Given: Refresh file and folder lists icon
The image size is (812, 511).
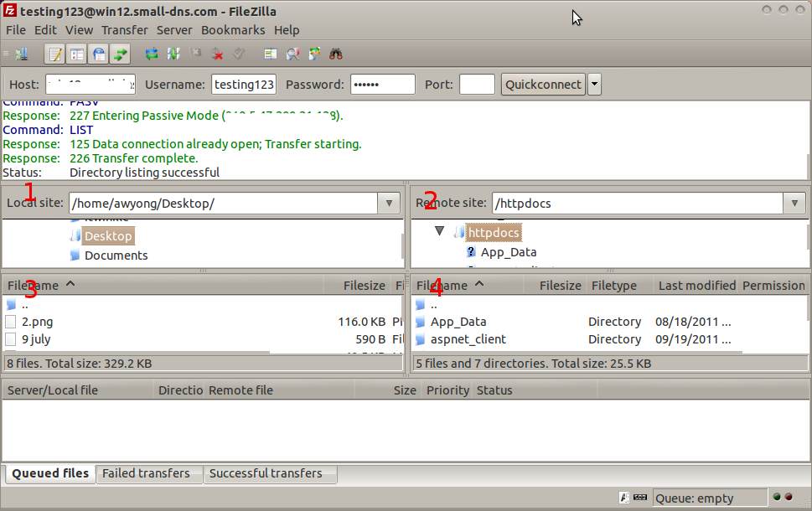Looking at the screenshot, I should pyautogui.click(x=151, y=54).
